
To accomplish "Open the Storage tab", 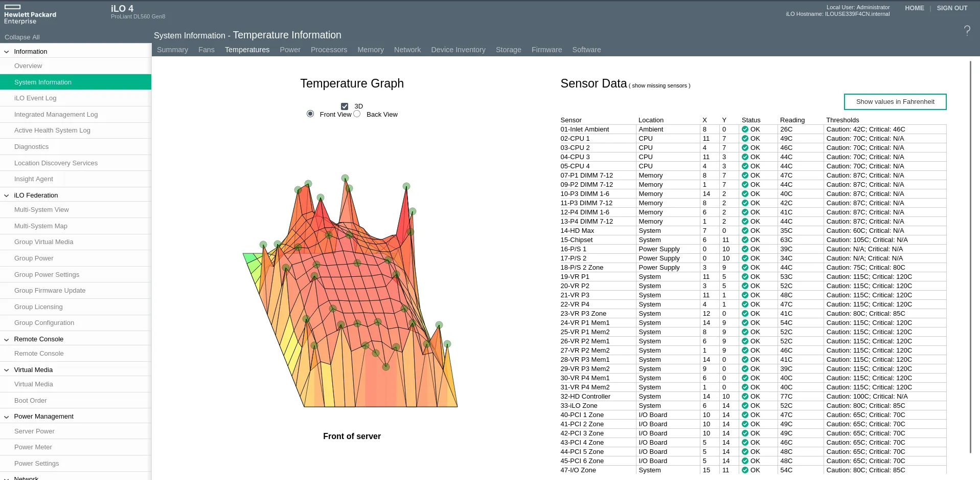I will pyautogui.click(x=509, y=50).
